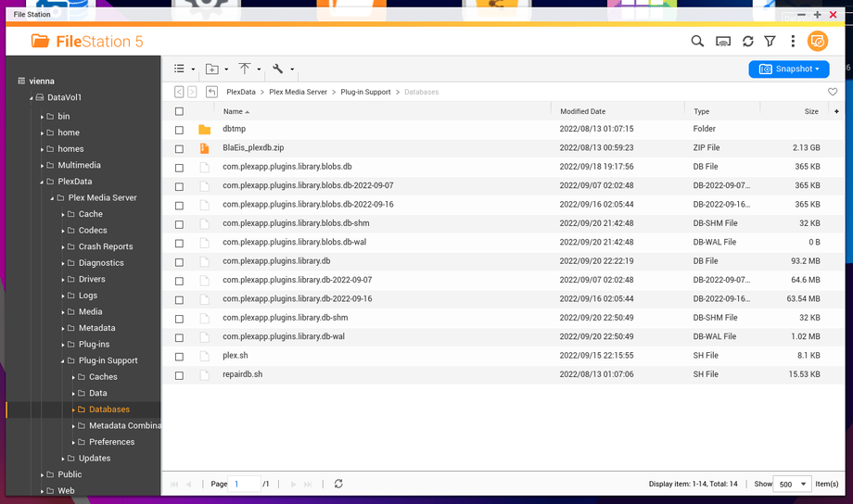
Task: Click the orange background task icon
Action: coord(818,42)
